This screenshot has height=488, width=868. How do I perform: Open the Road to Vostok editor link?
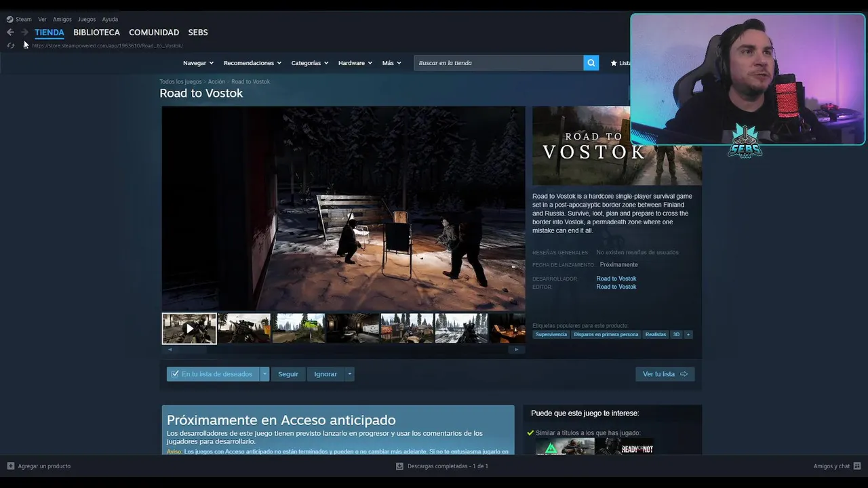coord(616,287)
